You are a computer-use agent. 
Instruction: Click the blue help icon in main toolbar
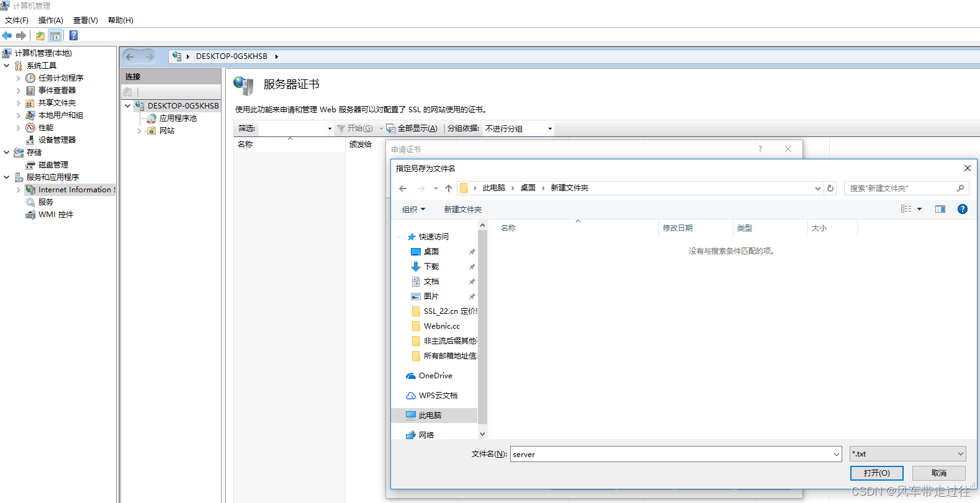73,35
